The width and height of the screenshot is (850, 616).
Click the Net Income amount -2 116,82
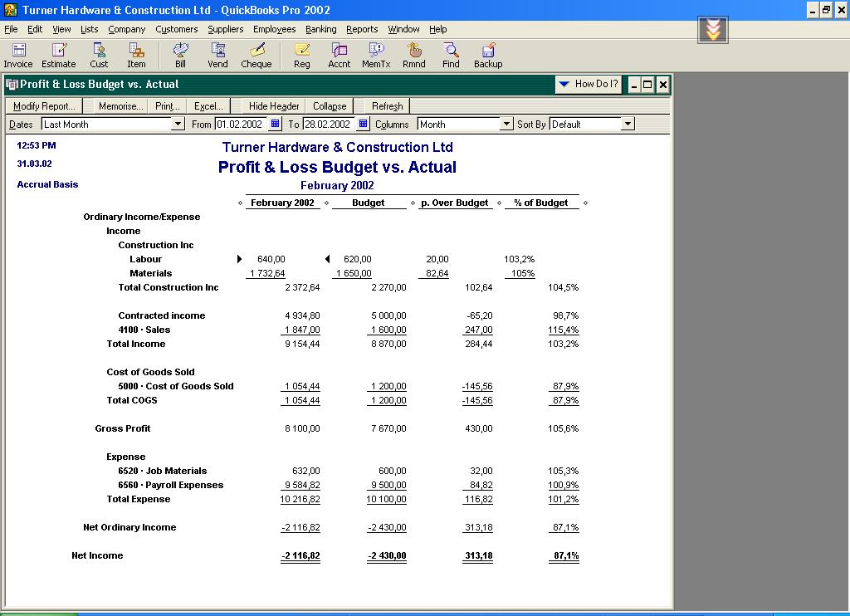(300, 555)
